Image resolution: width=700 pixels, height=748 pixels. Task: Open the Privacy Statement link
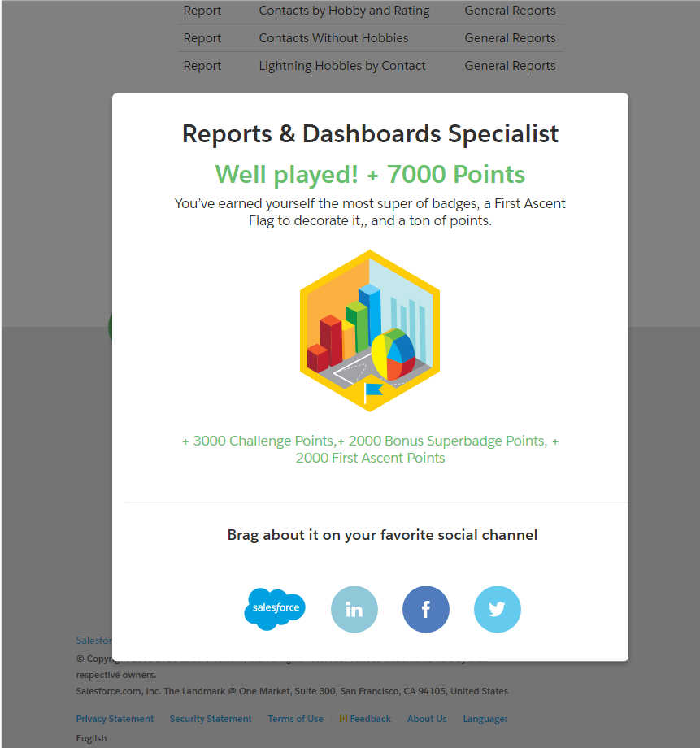(x=115, y=719)
